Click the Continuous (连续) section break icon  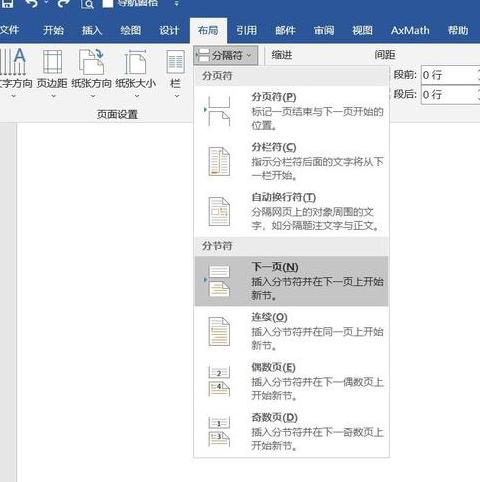click(x=219, y=331)
